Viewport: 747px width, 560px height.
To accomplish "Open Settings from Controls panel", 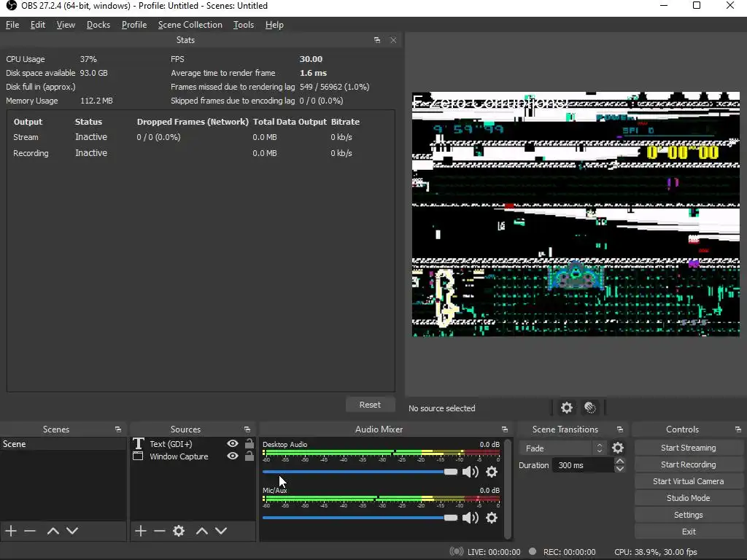I will (x=689, y=515).
